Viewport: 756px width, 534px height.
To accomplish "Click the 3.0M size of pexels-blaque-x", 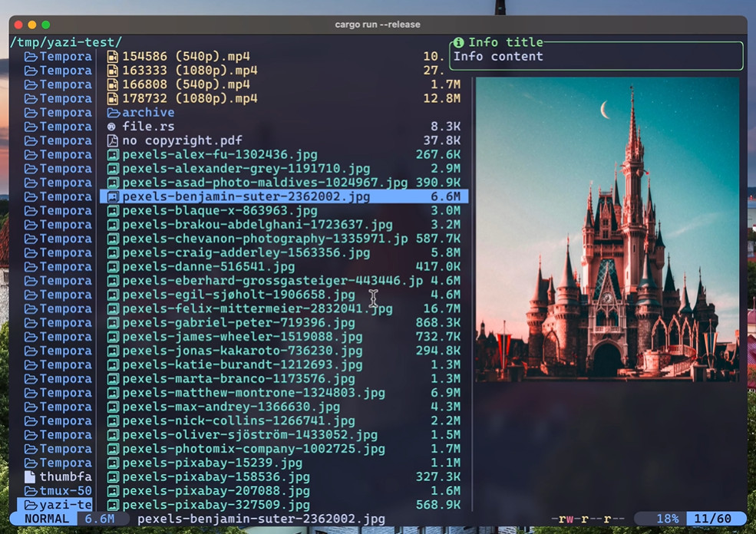I will [445, 211].
